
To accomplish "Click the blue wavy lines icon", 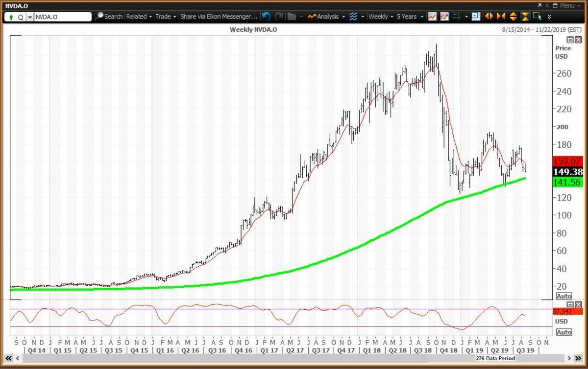I will coord(353,17).
